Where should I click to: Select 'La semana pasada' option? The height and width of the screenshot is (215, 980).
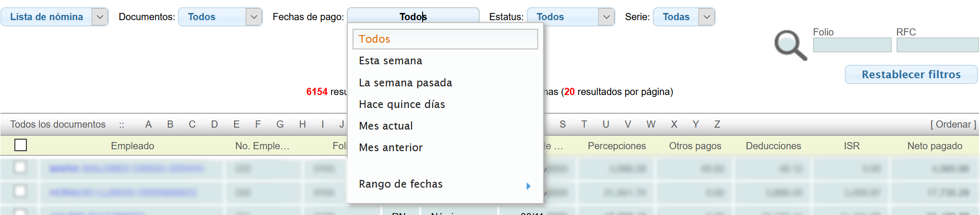click(x=405, y=83)
